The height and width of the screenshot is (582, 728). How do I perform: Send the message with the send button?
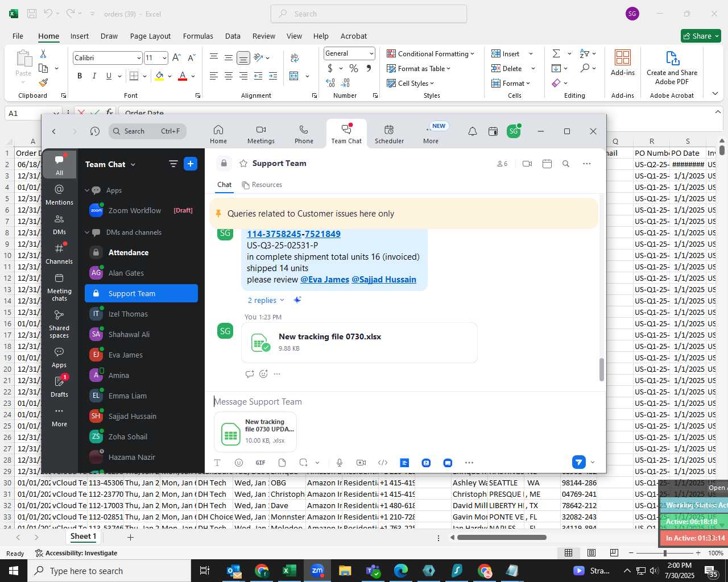tap(578, 462)
